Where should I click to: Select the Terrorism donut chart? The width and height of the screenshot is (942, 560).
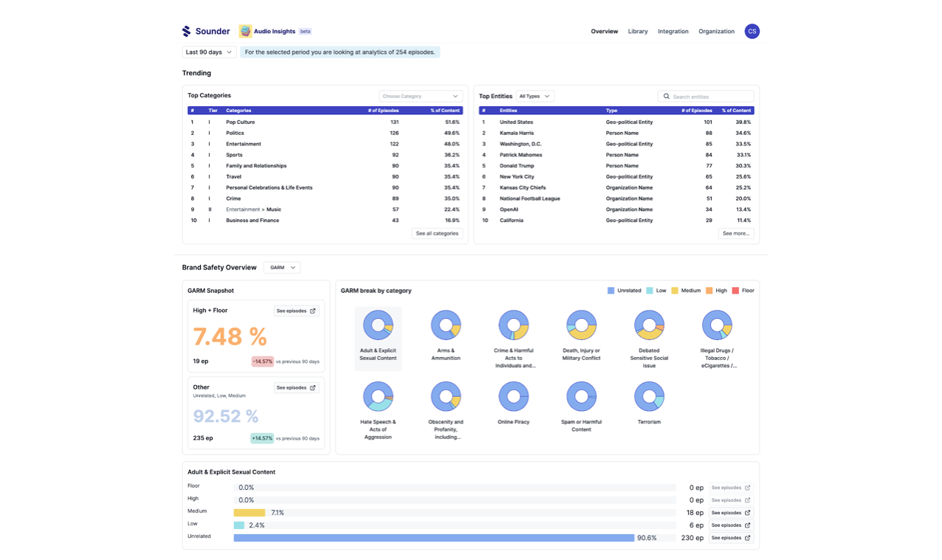(x=649, y=396)
